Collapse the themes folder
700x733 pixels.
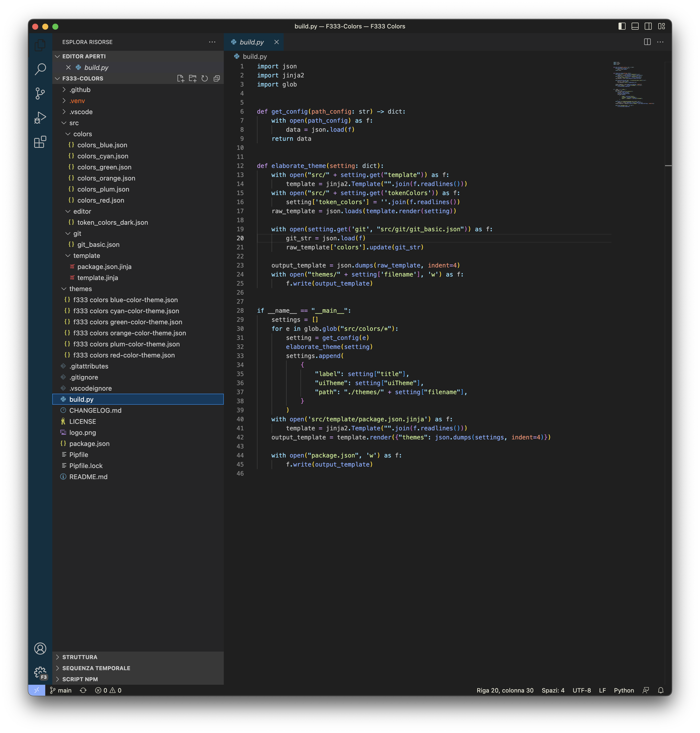click(80, 289)
